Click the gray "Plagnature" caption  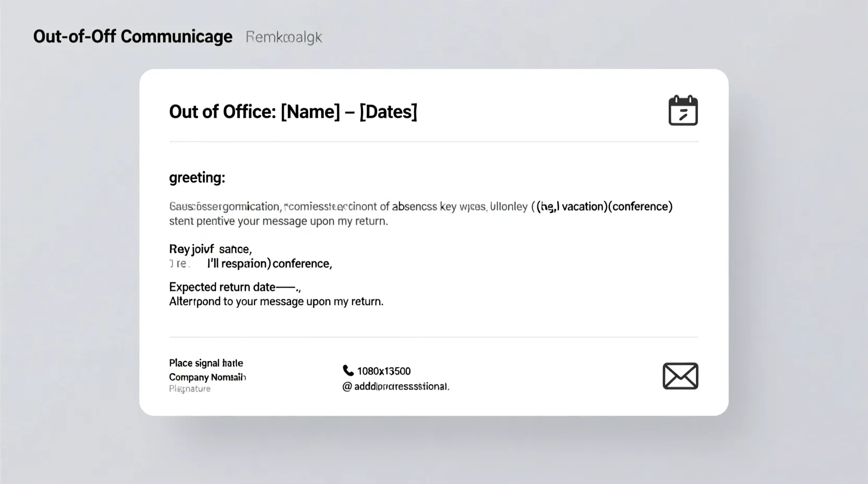(x=189, y=389)
